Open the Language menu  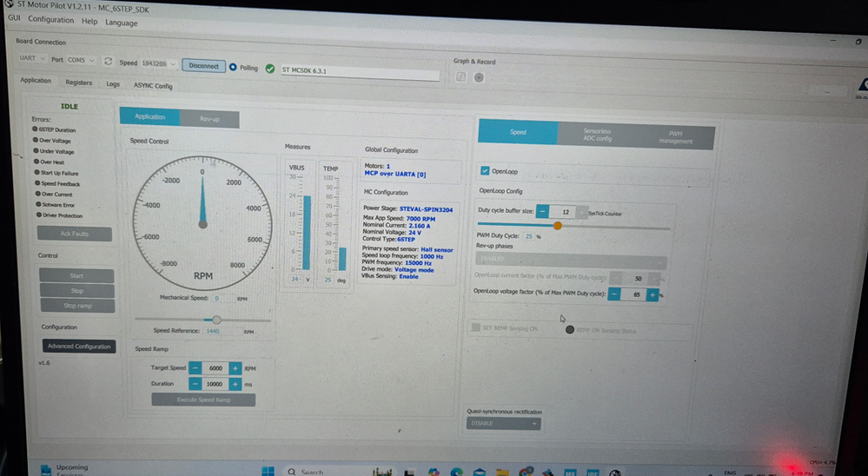[x=122, y=23]
